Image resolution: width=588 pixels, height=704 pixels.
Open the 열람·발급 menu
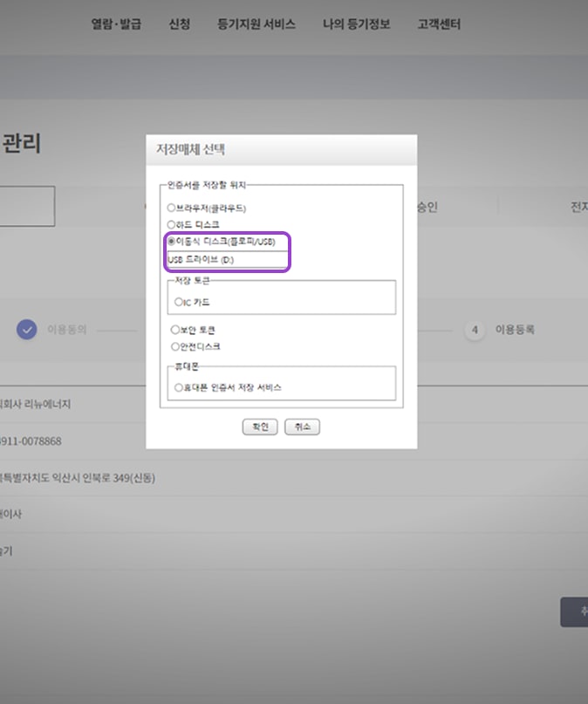point(116,24)
